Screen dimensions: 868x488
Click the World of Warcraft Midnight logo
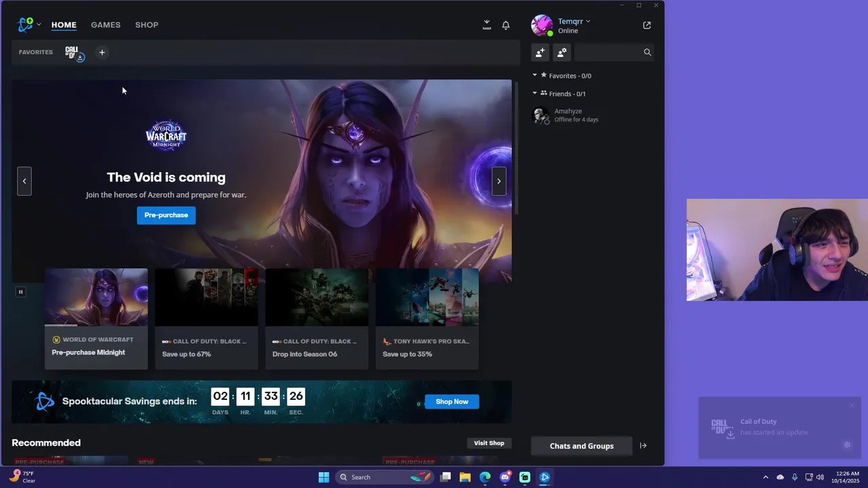tap(166, 136)
